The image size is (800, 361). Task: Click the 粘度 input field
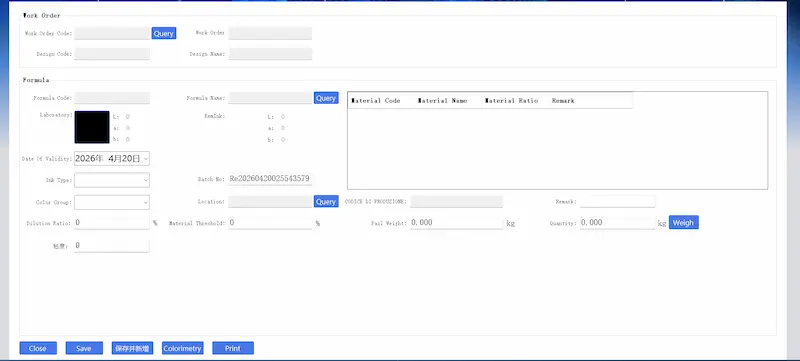coord(112,246)
